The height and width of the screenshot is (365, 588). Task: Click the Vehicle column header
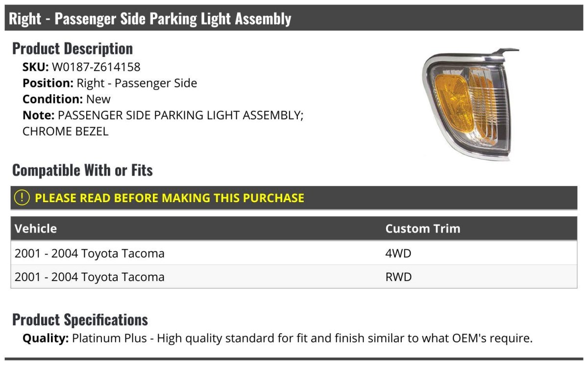[x=36, y=229]
